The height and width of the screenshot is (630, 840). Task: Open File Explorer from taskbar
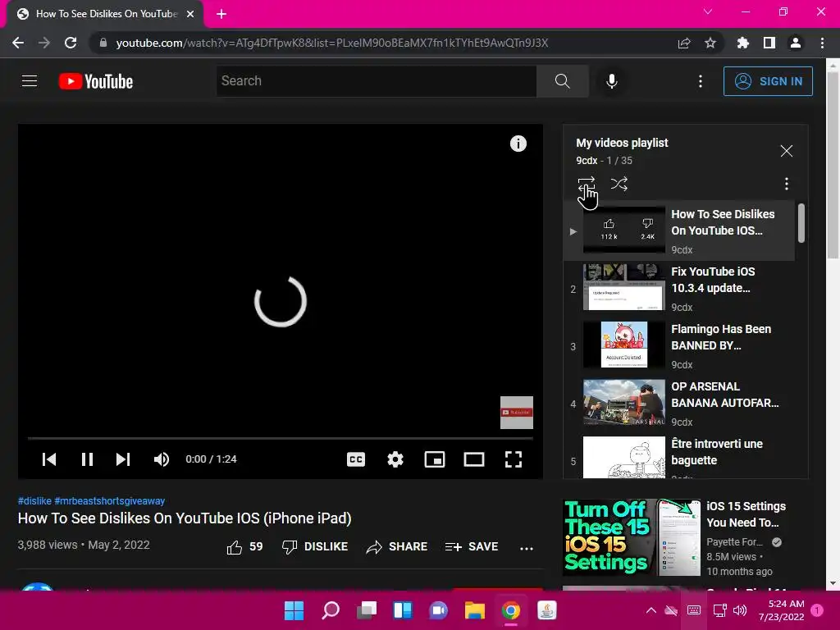(x=474, y=610)
